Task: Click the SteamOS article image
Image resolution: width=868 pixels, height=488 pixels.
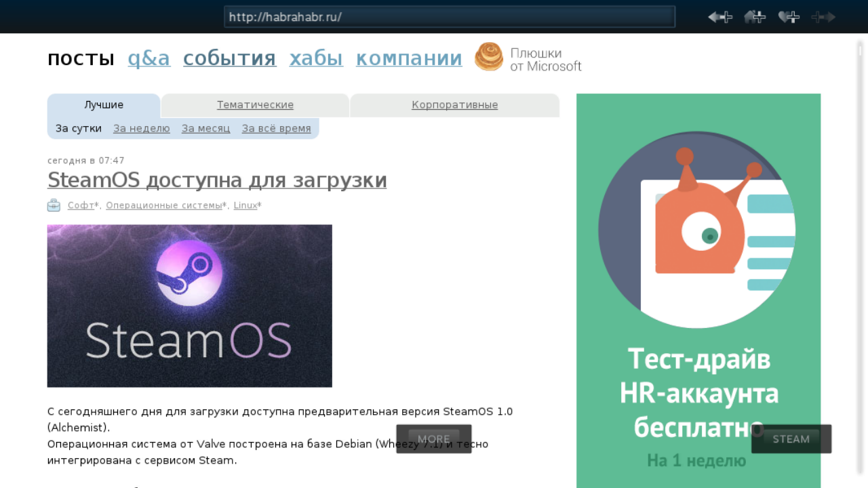Action: [x=190, y=306]
